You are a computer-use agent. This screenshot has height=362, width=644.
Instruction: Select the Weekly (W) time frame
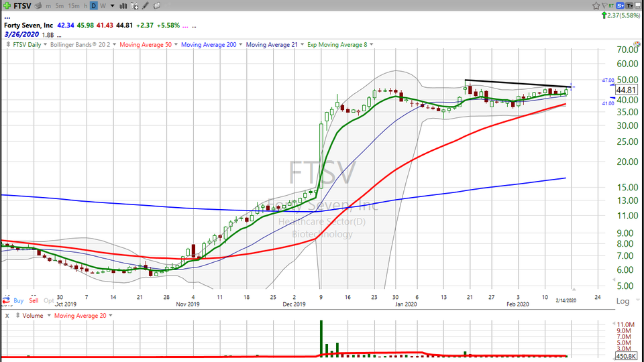pos(103,6)
